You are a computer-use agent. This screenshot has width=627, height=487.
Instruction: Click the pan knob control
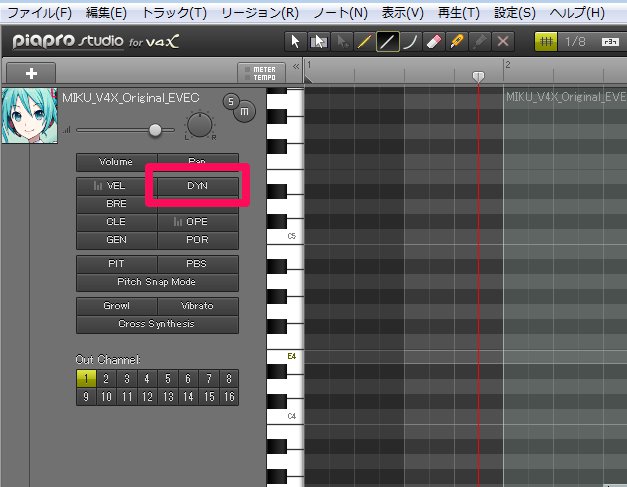click(x=200, y=125)
